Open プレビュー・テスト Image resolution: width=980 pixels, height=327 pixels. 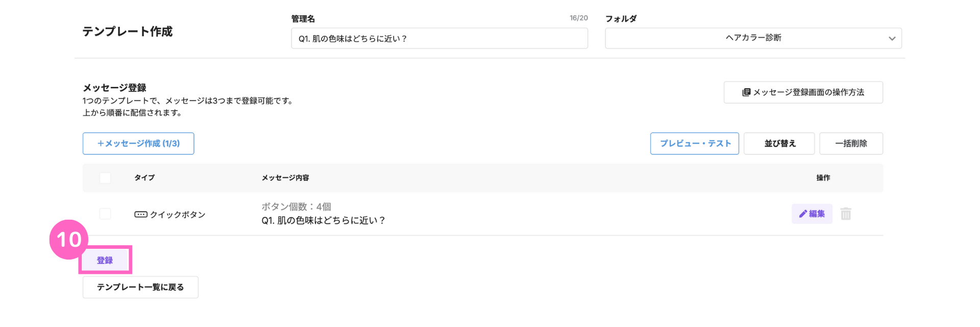click(695, 144)
